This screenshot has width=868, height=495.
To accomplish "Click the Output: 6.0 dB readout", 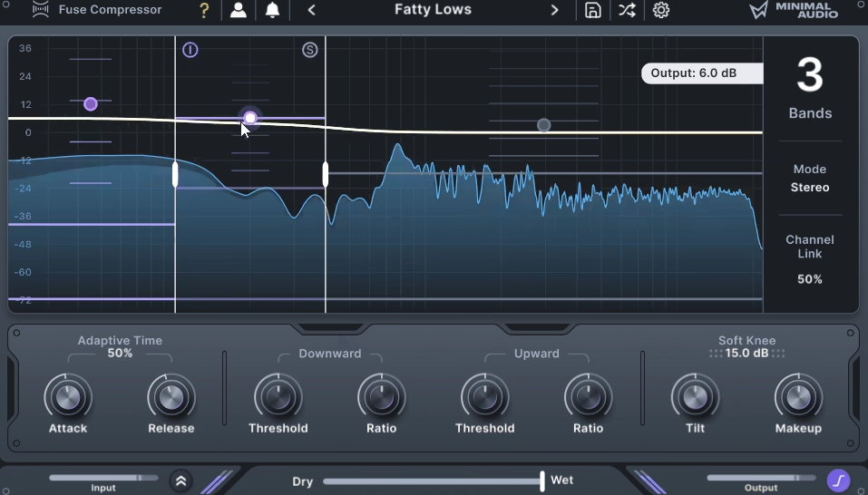I will 702,73.
